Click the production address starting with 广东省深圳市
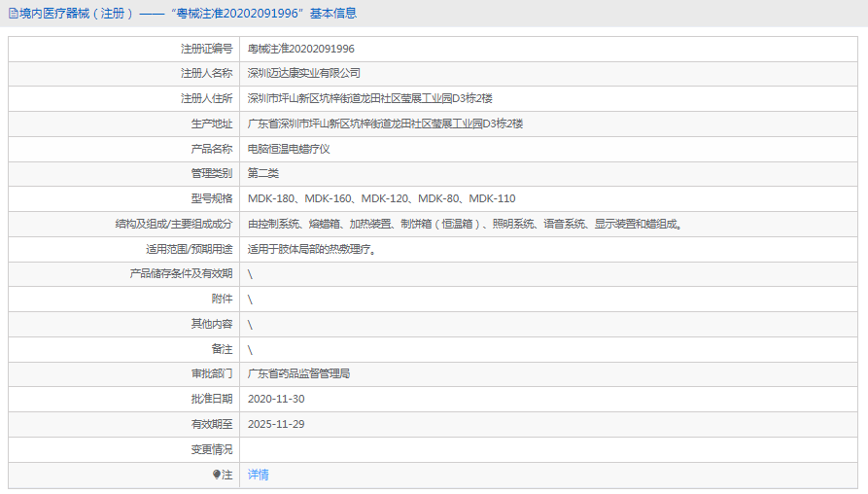The image size is (868, 494). click(x=385, y=123)
